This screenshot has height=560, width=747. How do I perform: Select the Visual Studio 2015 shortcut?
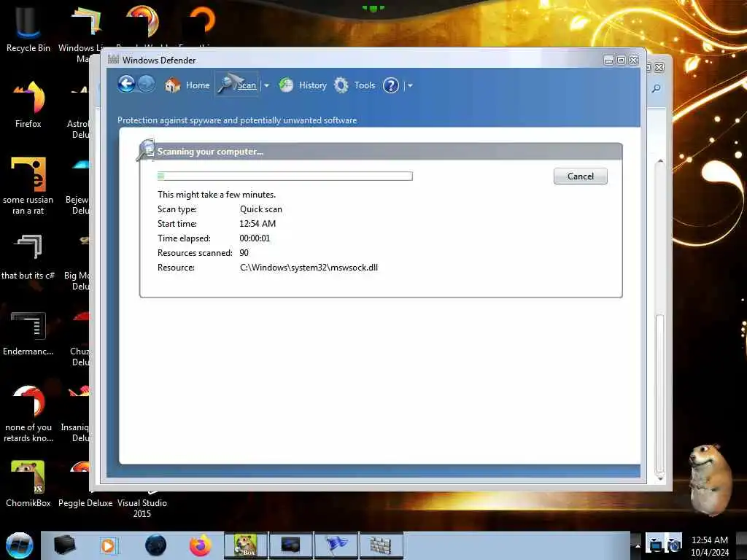click(142, 508)
